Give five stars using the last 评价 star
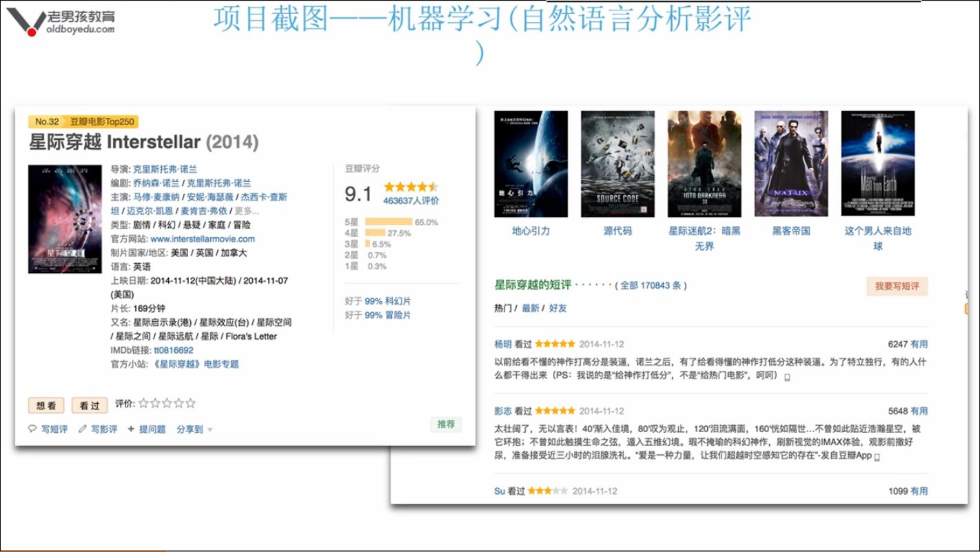Viewport: 980px width, 552px height. 190,403
